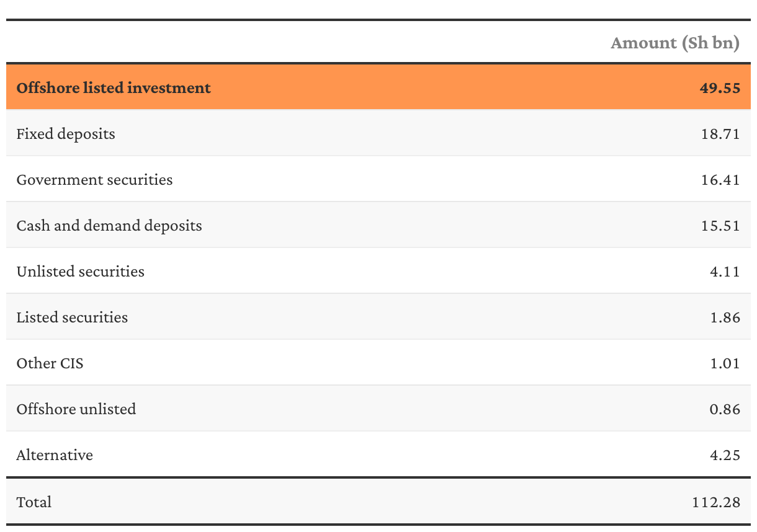Image resolution: width=757 pixels, height=532 pixels.
Task: Select the "Other CIS" row label
Action: click(x=50, y=363)
